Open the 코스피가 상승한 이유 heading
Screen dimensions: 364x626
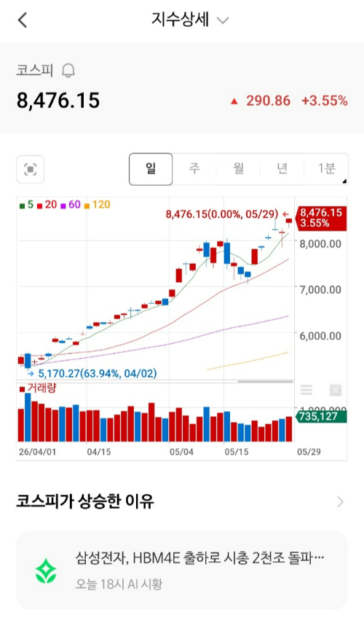coord(85,501)
